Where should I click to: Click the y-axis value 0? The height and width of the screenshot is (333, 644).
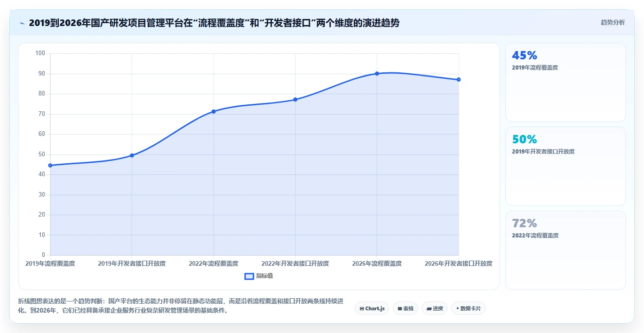tap(44, 255)
